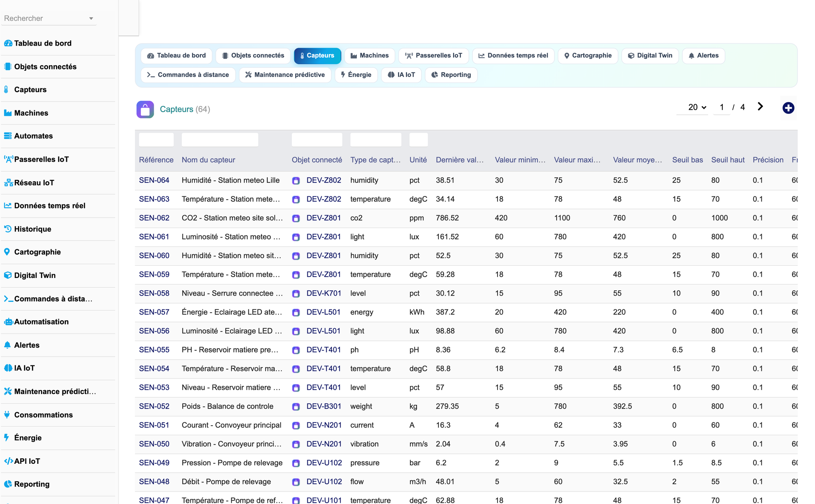
Task: Switch to the Digital Twin tab
Action: [x=650, y=56]
